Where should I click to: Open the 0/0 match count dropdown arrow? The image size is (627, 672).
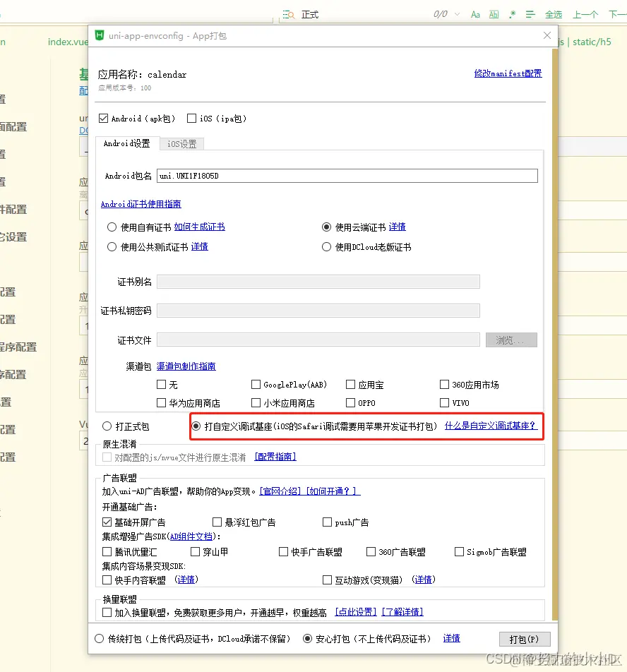458,15
